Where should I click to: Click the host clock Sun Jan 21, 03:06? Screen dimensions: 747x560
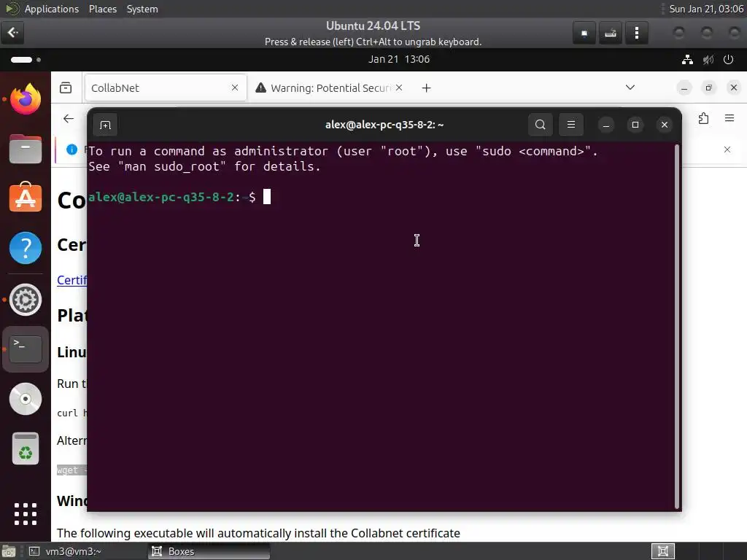pos(706,9)
